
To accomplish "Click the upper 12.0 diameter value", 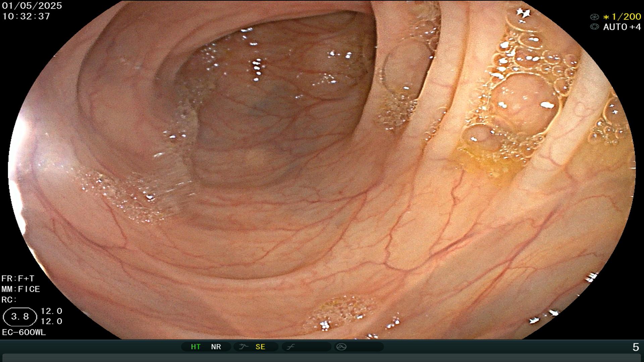I will pyautogui.click(x=51, y=311).
